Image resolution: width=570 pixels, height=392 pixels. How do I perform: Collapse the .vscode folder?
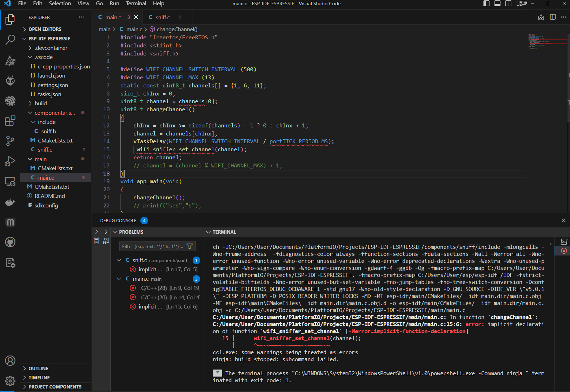click(56, 57)
